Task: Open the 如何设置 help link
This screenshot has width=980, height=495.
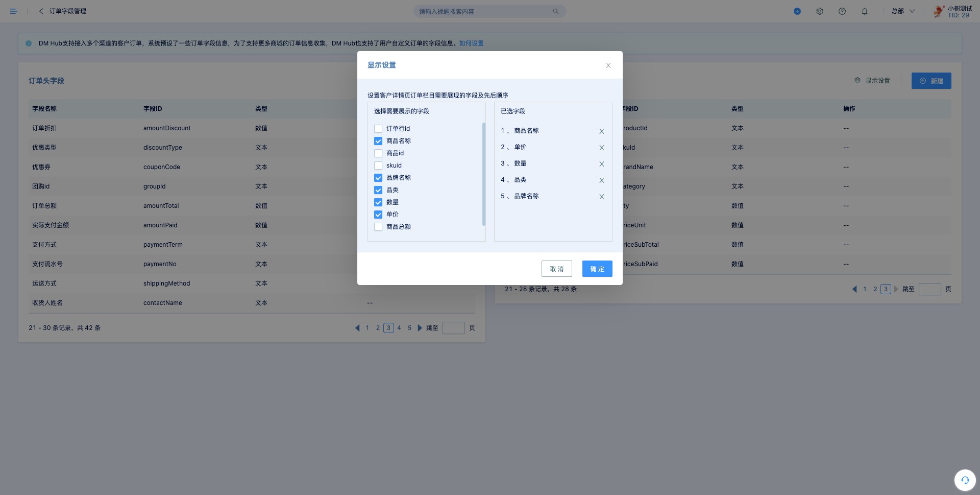Action: pyautogui.click(x=471, y=43)
